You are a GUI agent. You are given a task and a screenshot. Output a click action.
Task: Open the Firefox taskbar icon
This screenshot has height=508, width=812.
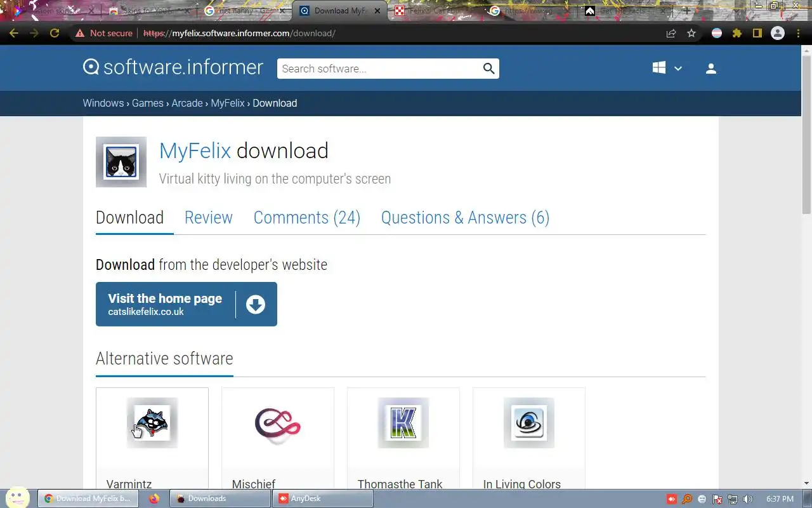tap(154, 498)
